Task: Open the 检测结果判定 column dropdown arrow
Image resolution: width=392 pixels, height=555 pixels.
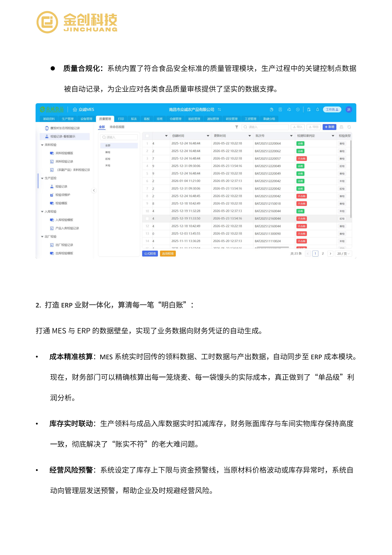Action: 333,136
